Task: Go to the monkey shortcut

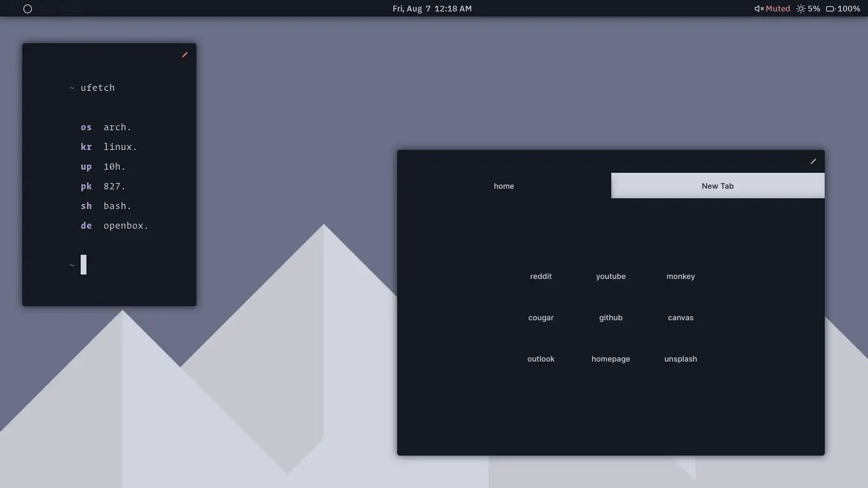Action: tap(681, 276)
